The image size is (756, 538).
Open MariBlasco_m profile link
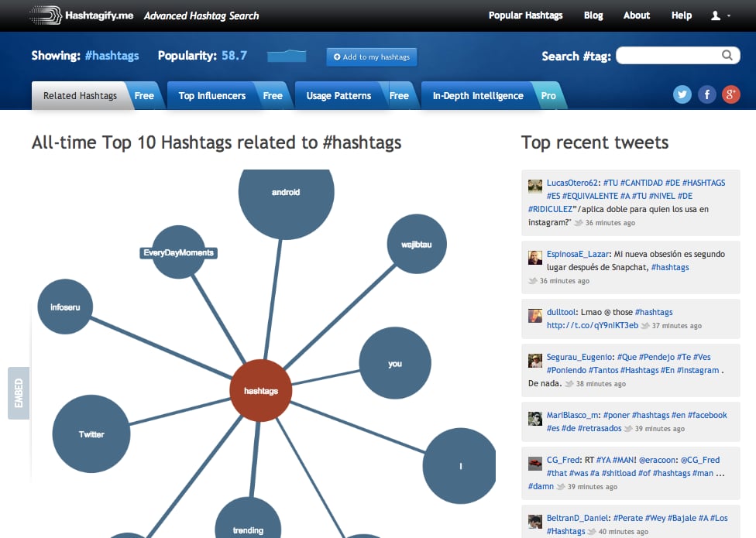pyautogui.click(x=572, y=415)
